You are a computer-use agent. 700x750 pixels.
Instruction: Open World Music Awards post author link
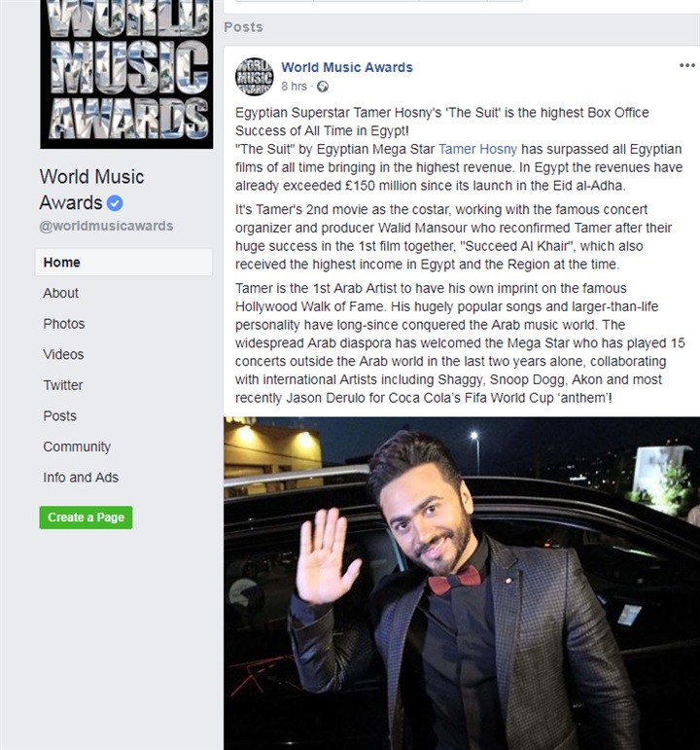click(347, 67)
